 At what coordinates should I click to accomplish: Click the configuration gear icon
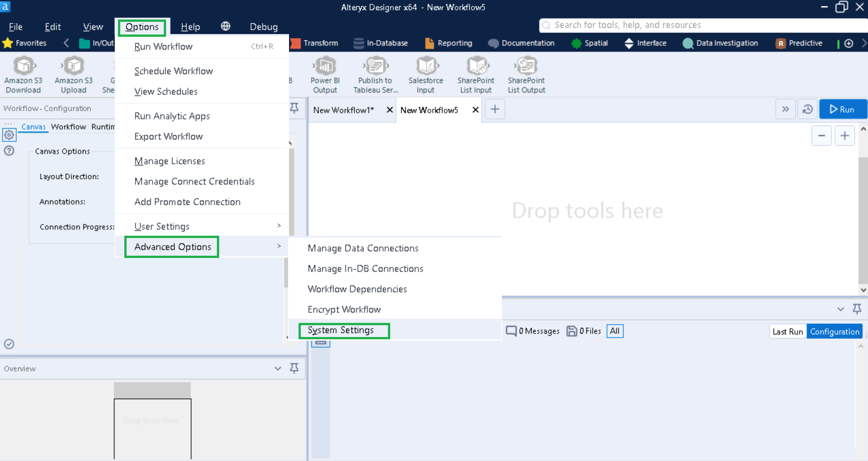click(x=9, y=135)
